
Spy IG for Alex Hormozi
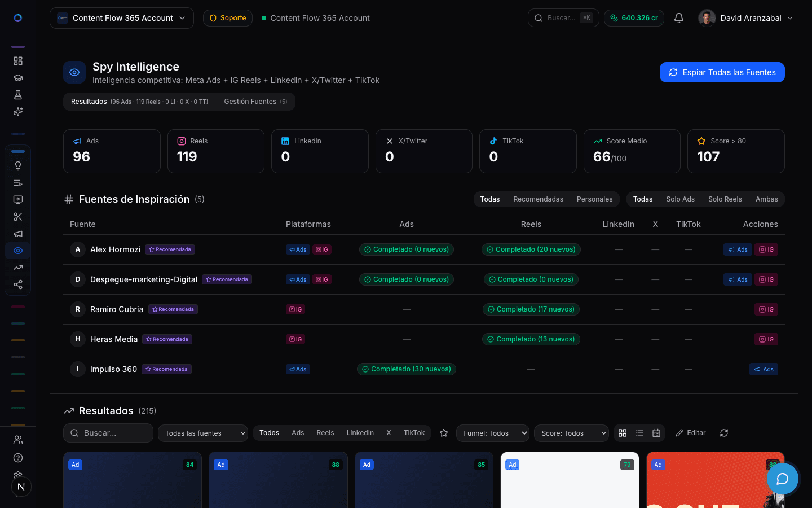(x=766, y=249)
